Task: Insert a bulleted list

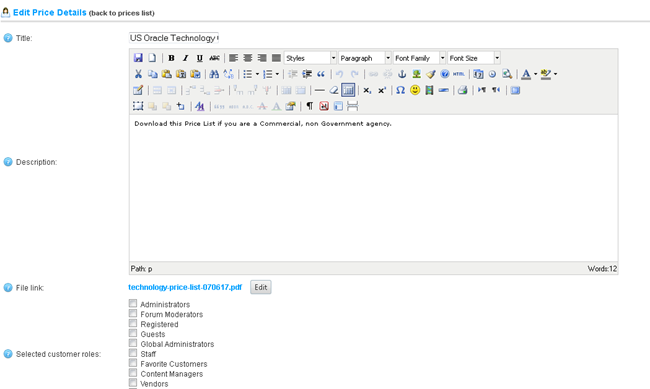Action: (247, 74)
